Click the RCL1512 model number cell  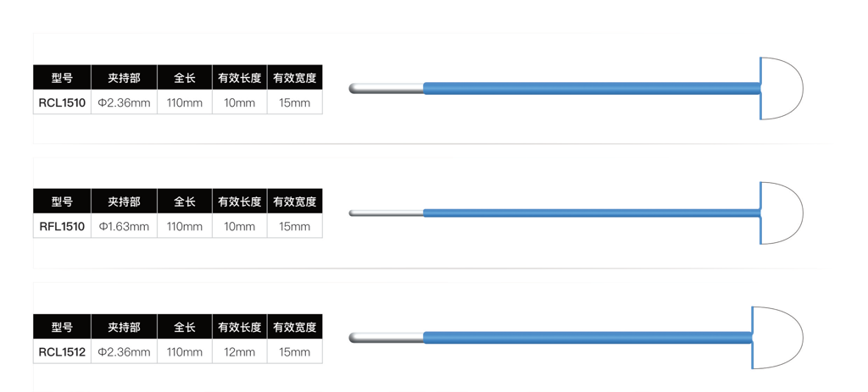pos(62,351)
